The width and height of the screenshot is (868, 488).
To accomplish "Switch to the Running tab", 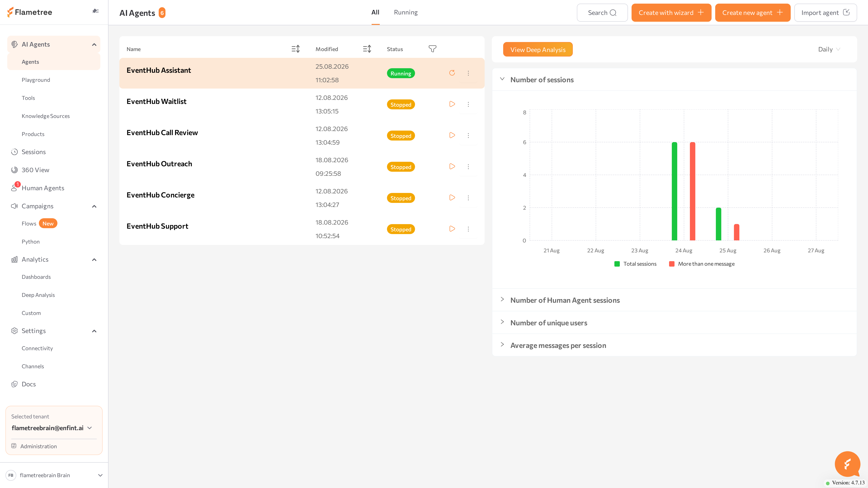I will coord(406,12).
